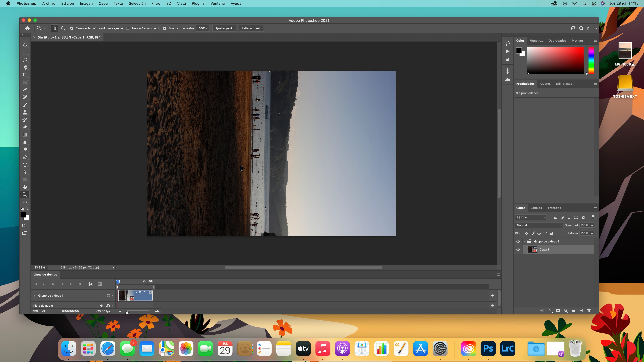644x362 pixels.
Task: Select the Eraser tool
Action: coord(25,127)
